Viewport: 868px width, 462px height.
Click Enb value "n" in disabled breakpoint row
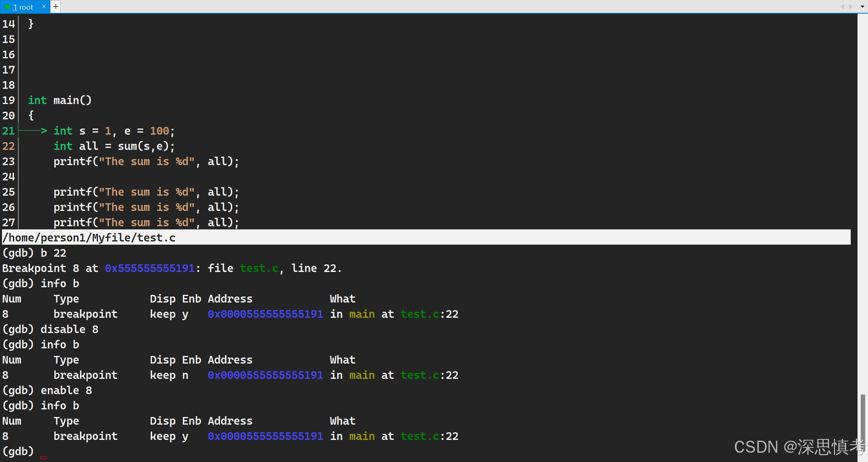(185, 375)
